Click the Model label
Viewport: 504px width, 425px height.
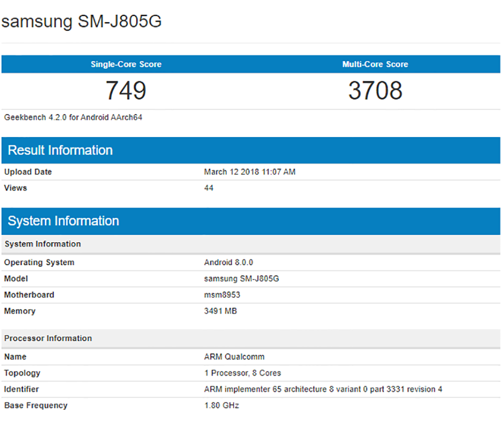tap(16, 278)
